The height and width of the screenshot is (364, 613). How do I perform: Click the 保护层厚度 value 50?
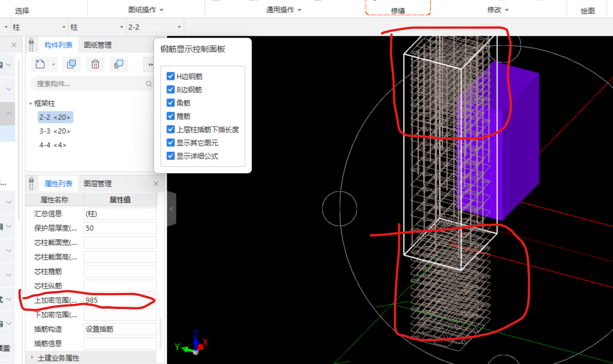(120, 228)
